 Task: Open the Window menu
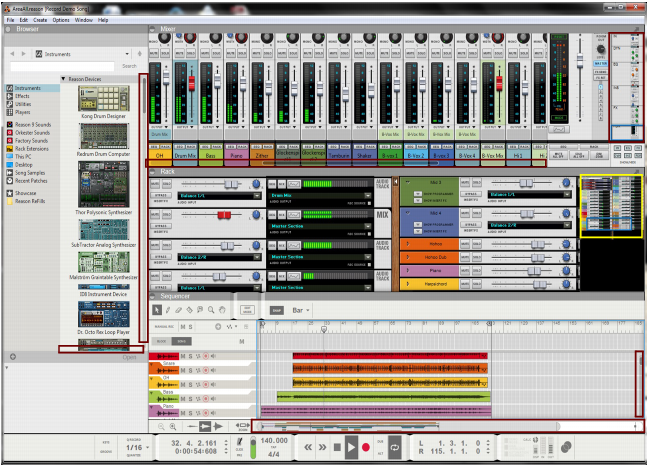[x=84, y=20]
